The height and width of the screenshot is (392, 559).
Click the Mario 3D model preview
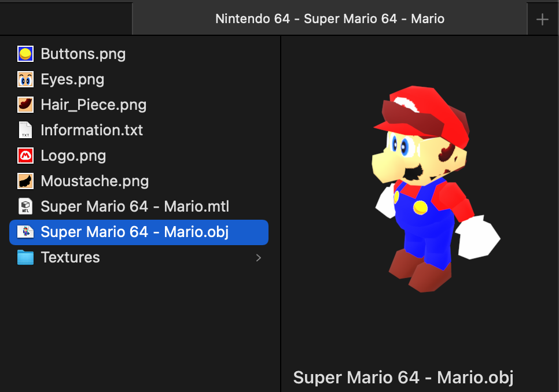[x=431, y=185]
